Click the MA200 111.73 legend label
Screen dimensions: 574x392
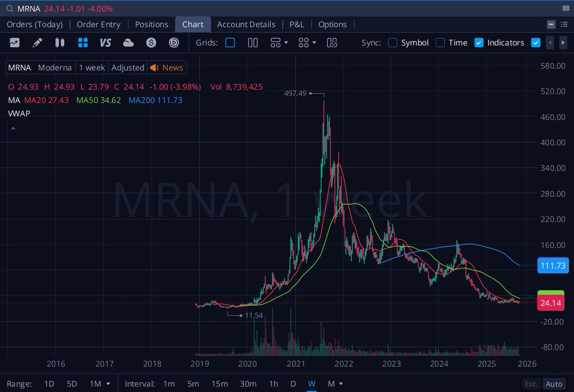[x=155, y=100]
